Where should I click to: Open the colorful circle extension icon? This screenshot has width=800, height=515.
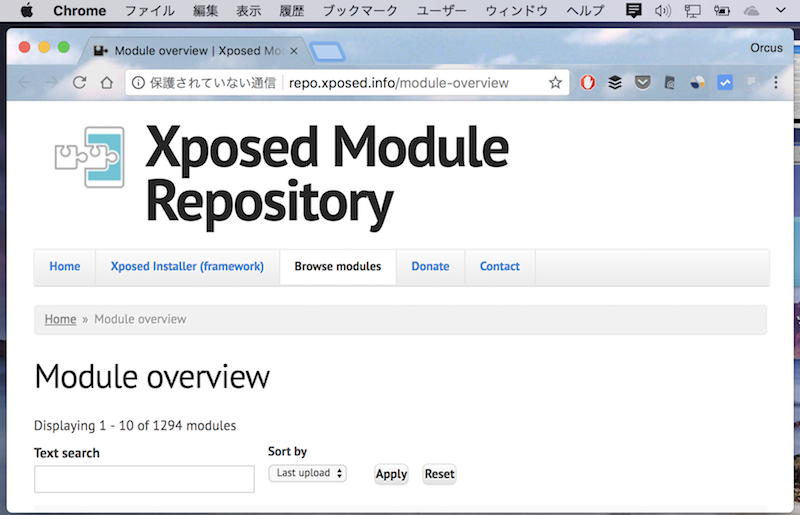[697, 82]
